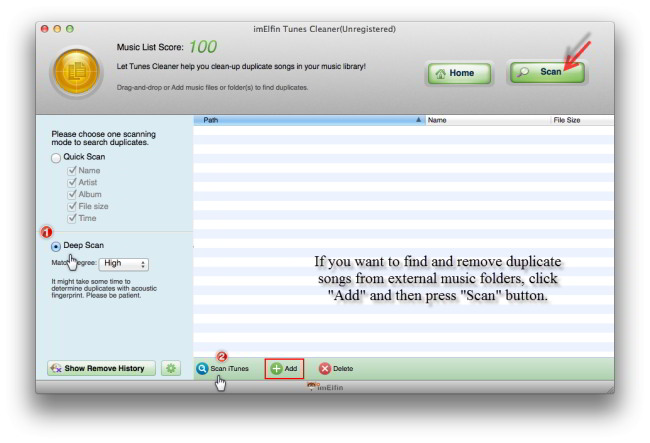650x443 pixels.
Task: Toggle the Artist checkbox
Action: click(x=72, y=182)
